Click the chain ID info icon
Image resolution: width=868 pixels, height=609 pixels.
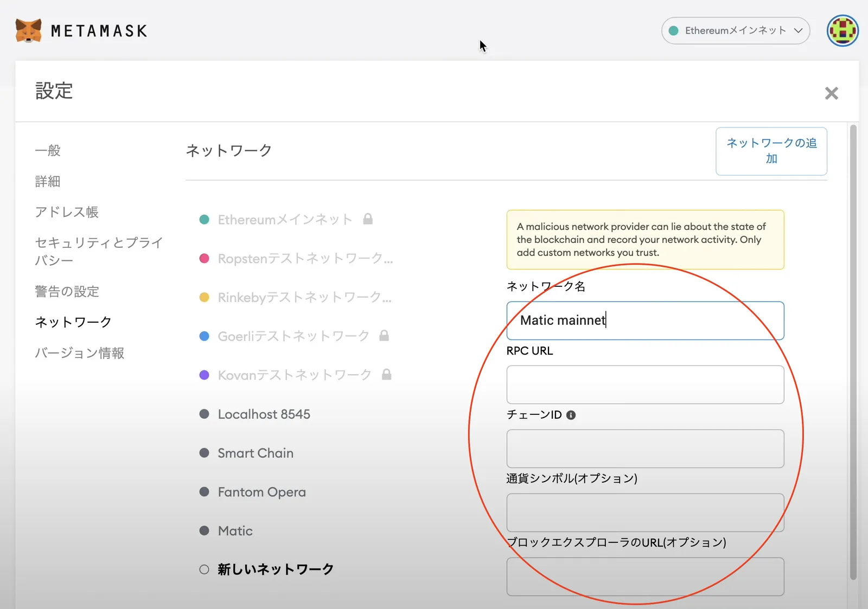point(571,415)
